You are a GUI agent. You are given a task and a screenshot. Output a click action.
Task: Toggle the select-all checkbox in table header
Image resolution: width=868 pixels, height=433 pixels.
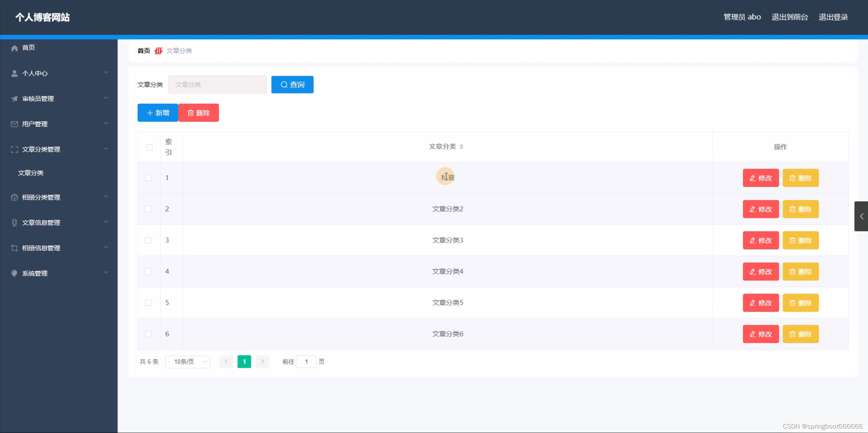click(x=149, y=147)
